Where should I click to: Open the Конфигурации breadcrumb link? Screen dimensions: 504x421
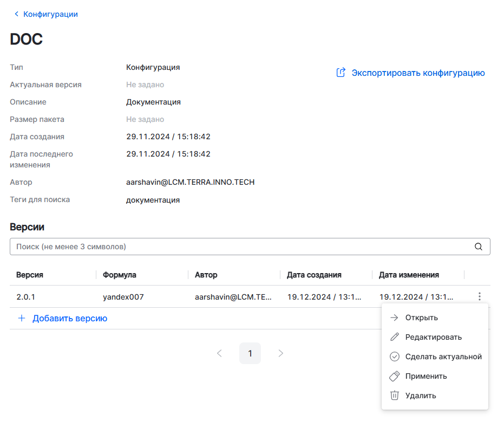pos(50,14)
